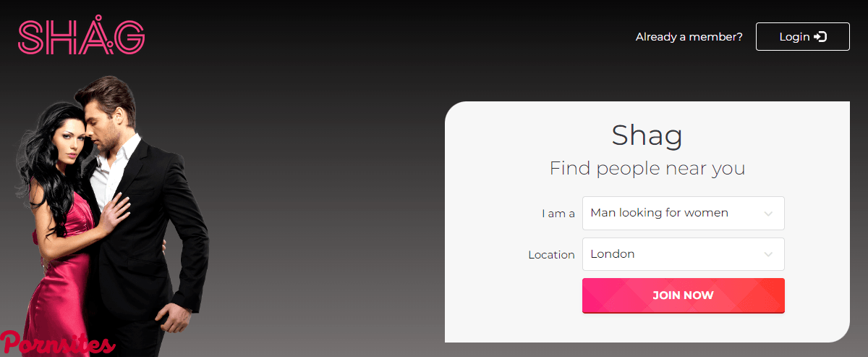Select the 'Already a member?' text

(x=689, y=37)
